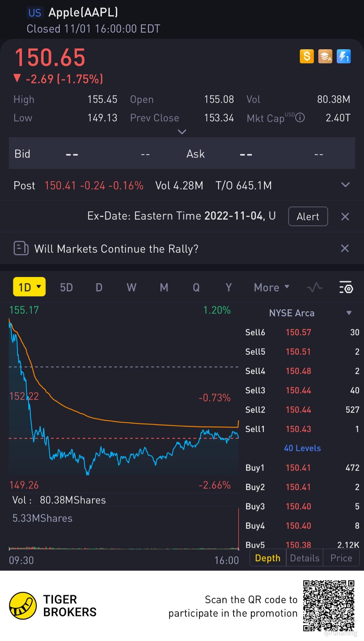Tap the Alert button
This screenshot has height=641, width=364.
click(x=308, y=216)
